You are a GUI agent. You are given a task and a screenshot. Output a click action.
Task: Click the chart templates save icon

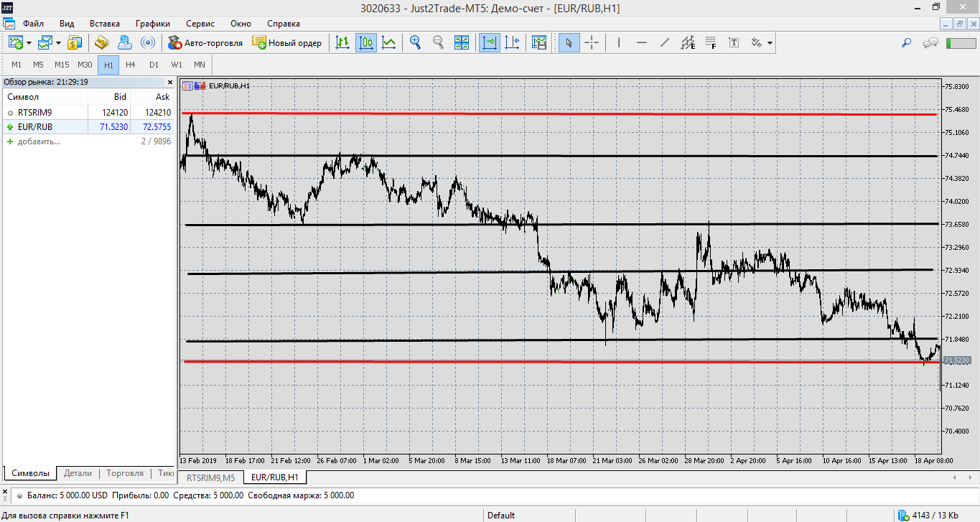(x=539, y=42)
